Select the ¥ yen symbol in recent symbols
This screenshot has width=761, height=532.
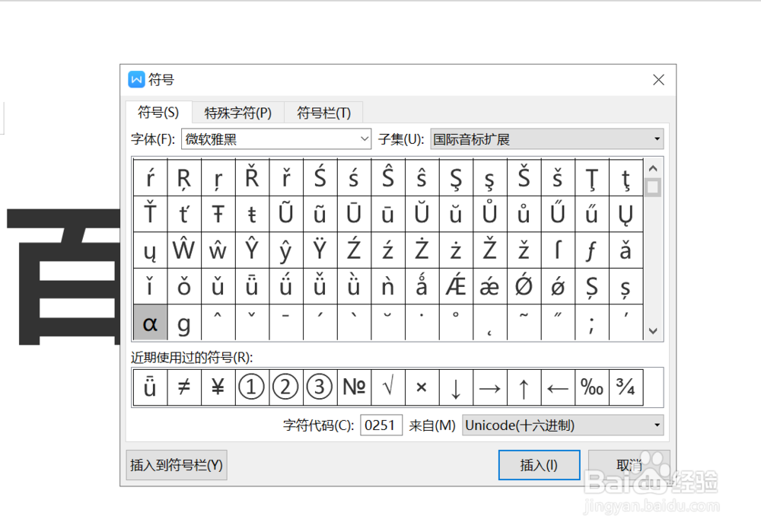coord(218,387)
